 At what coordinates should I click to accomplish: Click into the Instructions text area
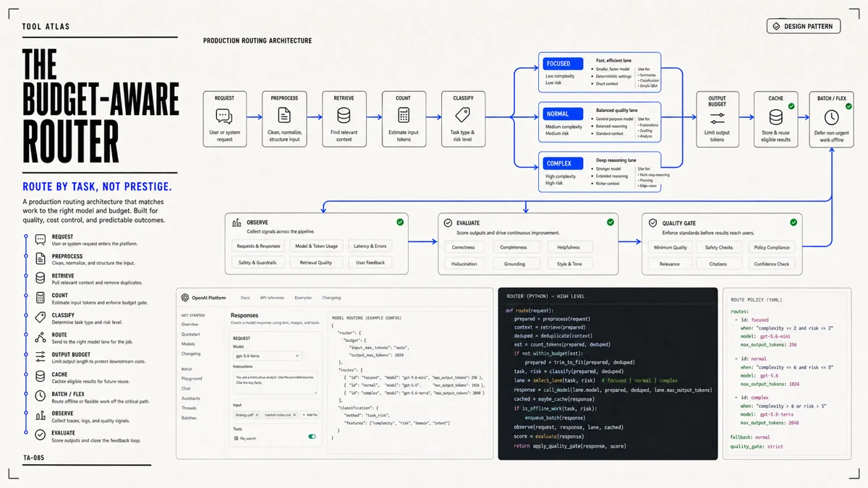275,382
